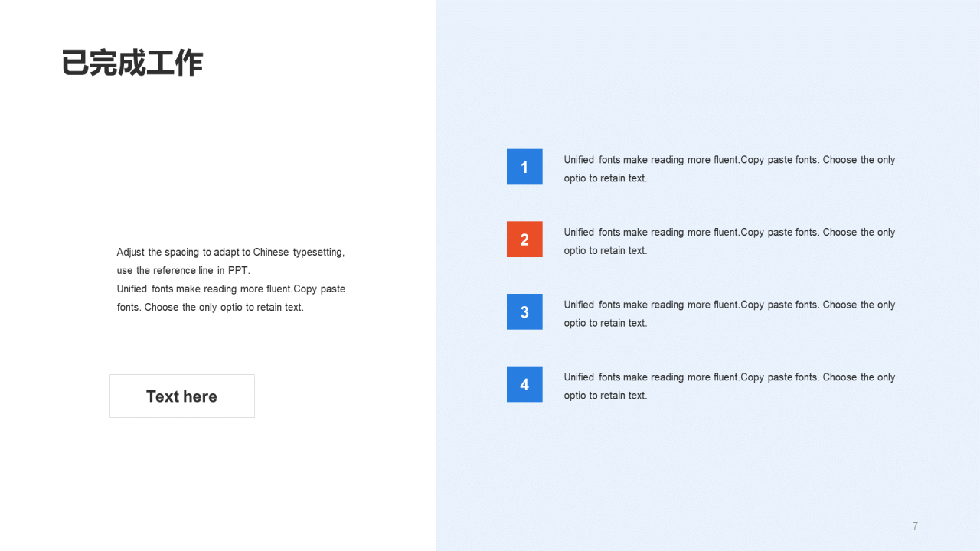Select the blue number 1 square
This screenshot has width=980, height=551.
click(524, 167)
